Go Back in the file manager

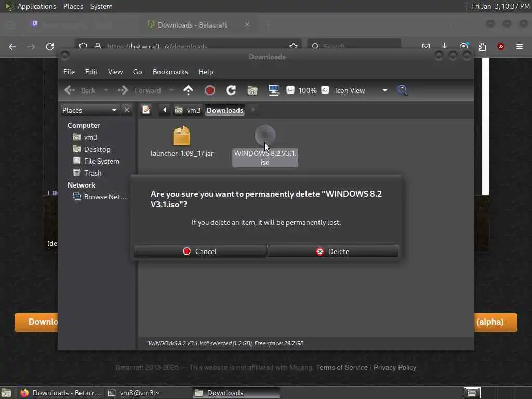point(80,90)
